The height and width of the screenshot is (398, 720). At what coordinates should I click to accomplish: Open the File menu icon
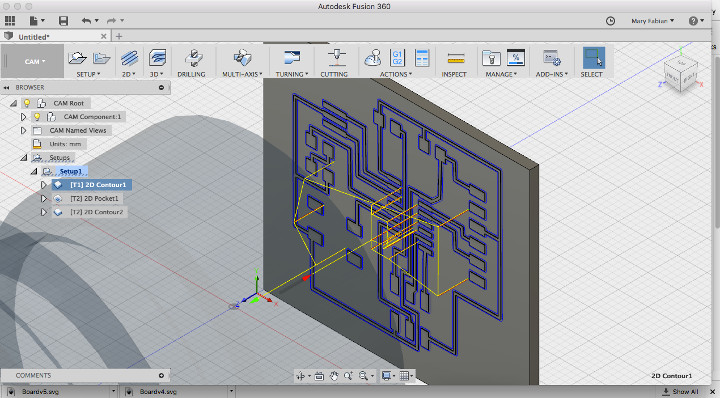click(x=37, y=21)
